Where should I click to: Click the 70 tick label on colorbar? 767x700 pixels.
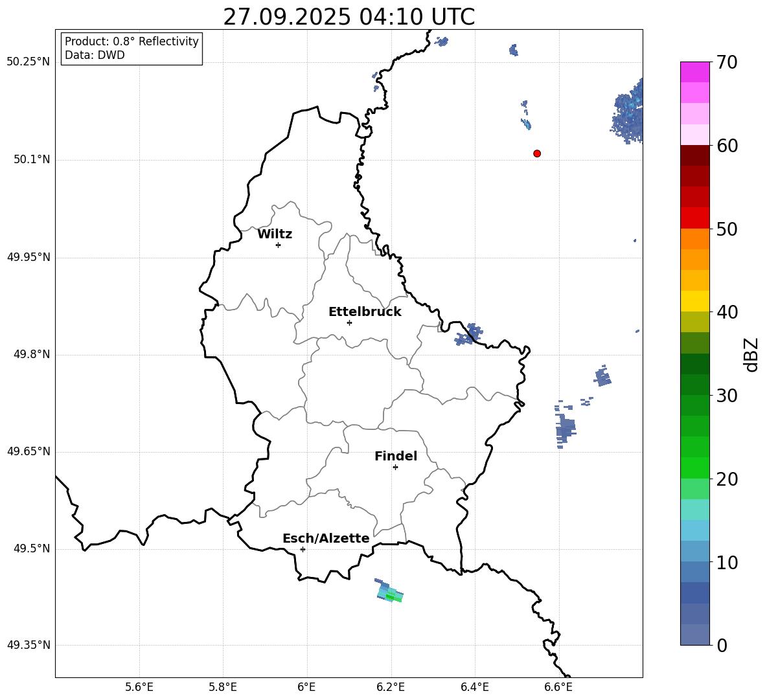click(727, 62)
